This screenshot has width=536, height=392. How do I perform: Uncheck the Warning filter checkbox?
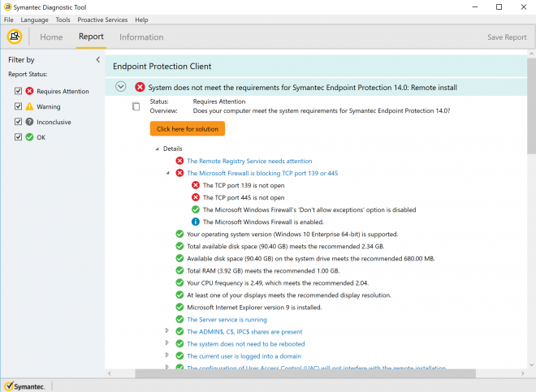point(18,106)
